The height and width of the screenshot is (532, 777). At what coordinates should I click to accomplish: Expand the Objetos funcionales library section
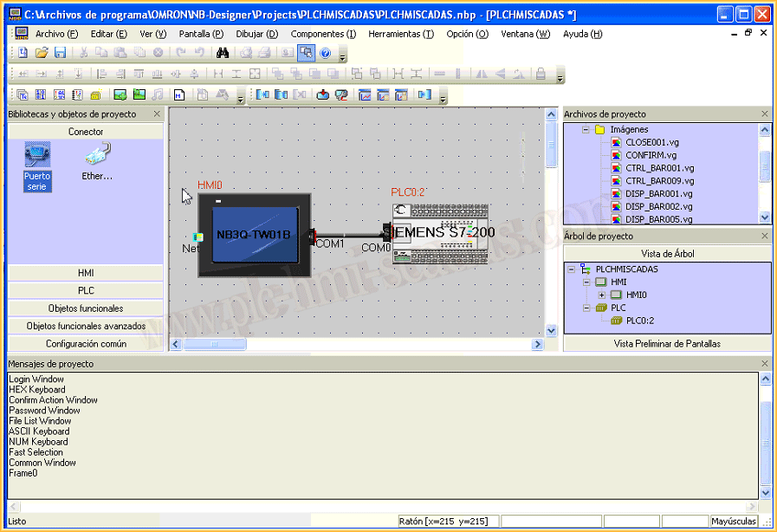point(85,308)
